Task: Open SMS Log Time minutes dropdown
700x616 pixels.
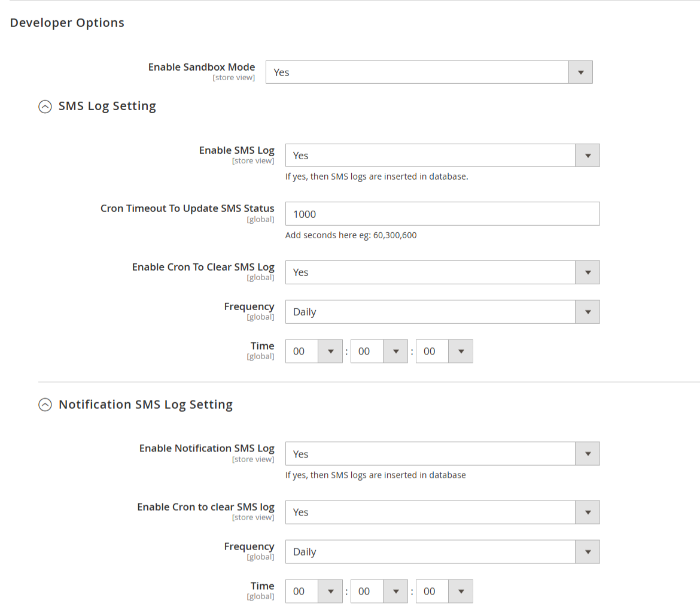Action: point(379,351)
